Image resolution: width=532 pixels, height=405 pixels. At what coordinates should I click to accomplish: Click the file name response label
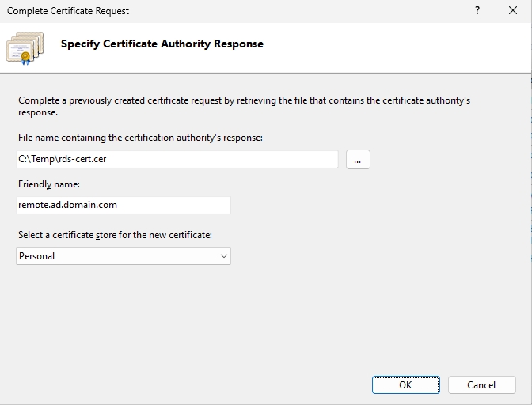click(140, 138)
